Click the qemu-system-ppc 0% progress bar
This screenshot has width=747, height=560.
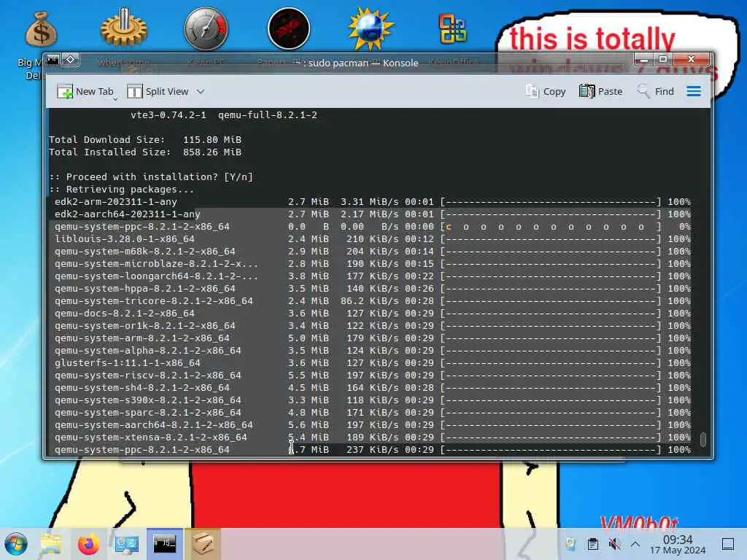(551, 227)
